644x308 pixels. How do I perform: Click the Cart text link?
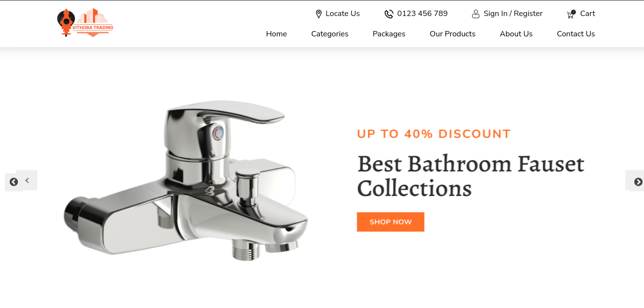[587, 14]
